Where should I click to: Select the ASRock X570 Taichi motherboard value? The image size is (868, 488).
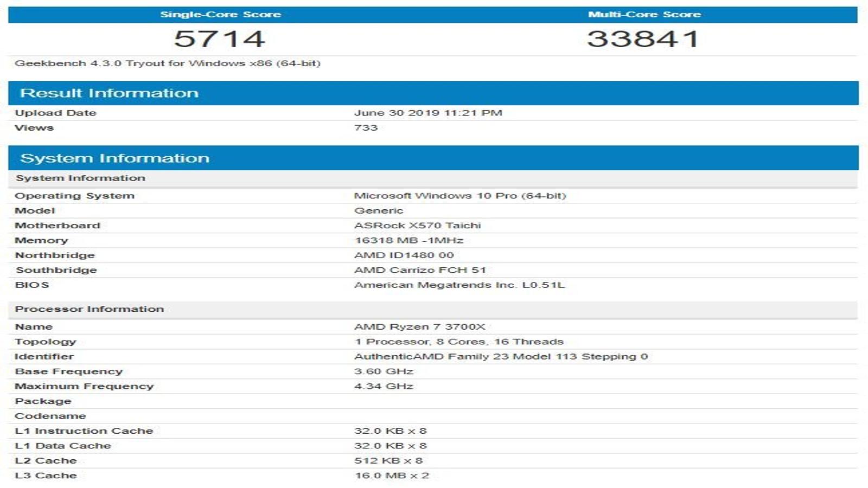(x=417, y=226)
